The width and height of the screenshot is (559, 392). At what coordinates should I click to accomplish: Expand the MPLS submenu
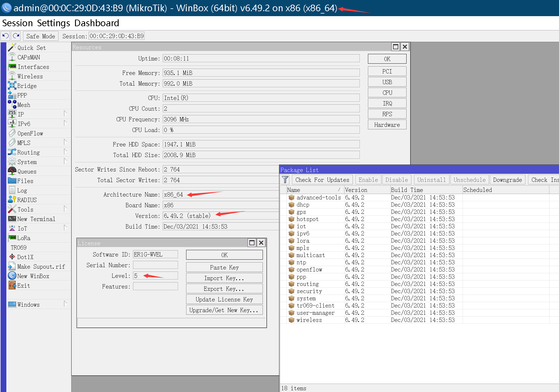point(66,142)
